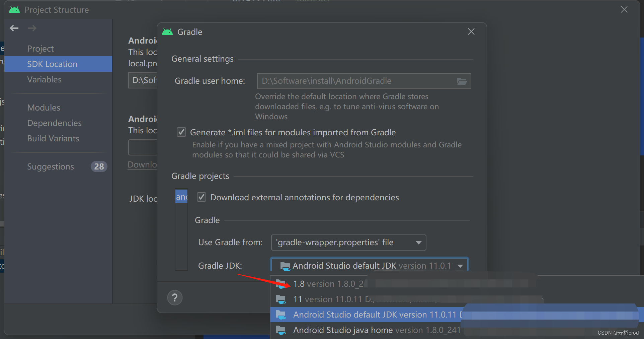Image resolution: width=644 pixels, height=339 pixels.
Task: Open the Project section in sidebar
Action: 41,49
